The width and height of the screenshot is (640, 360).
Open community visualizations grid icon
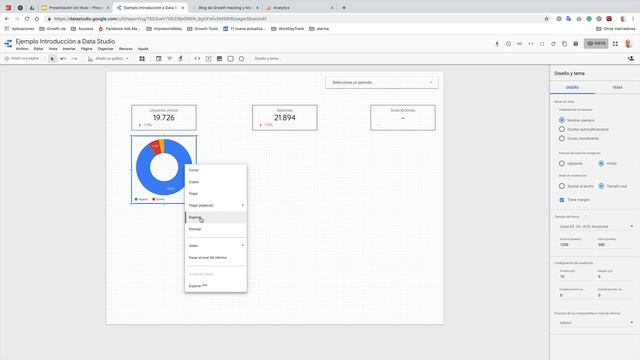click(142, 59)
